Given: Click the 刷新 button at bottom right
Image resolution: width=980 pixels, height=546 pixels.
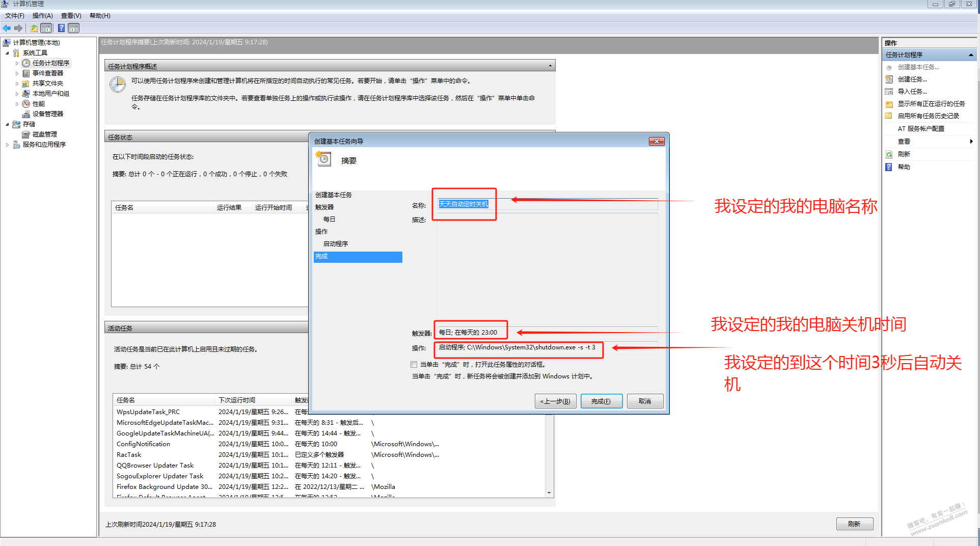Looking at the screenshot, I should tap(855, 524).
